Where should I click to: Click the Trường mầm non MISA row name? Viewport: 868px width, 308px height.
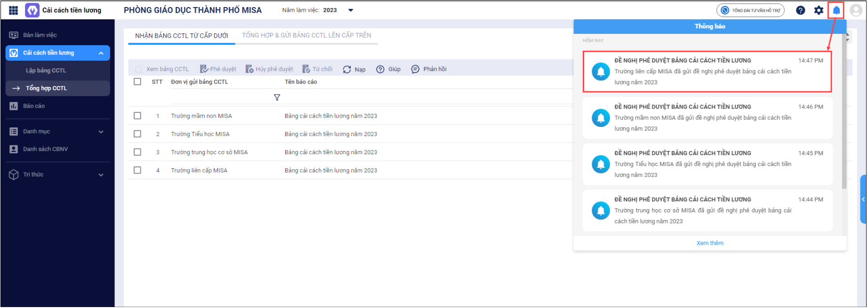[201, 116]
